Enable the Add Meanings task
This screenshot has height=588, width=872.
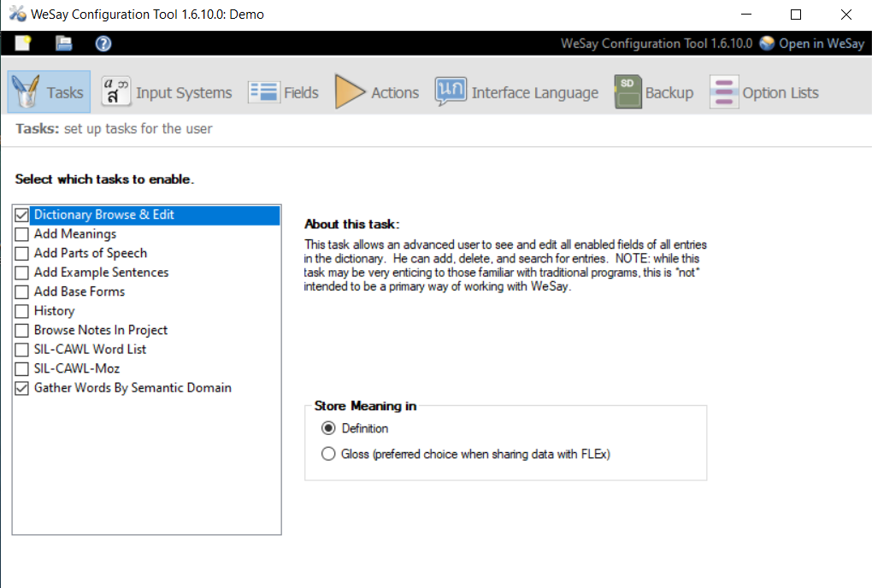click(22, 233)
